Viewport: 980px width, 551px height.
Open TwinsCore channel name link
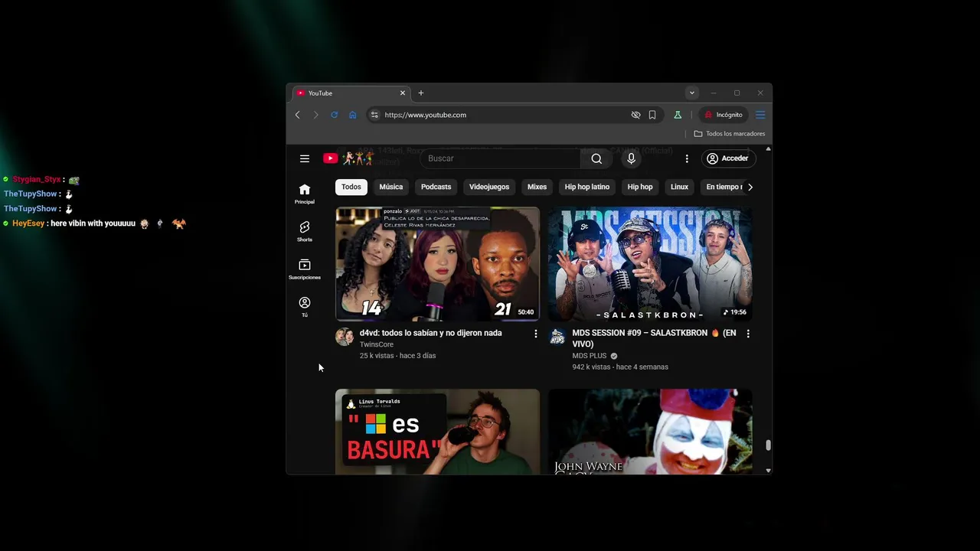click(x=377, y=344)
